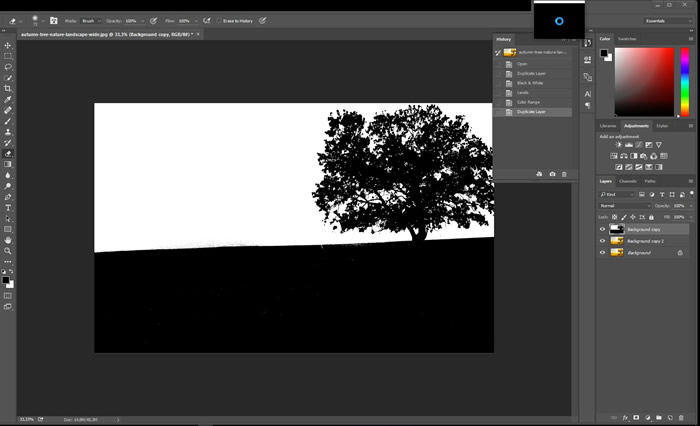Create new layer icon in Layers panel
The width and height of the screenshot is (700, 426).
click(x=670, y=418)
